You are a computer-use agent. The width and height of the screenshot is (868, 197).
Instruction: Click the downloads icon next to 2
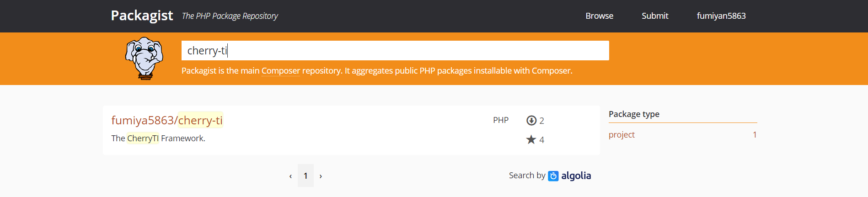[x=531, y=121]
